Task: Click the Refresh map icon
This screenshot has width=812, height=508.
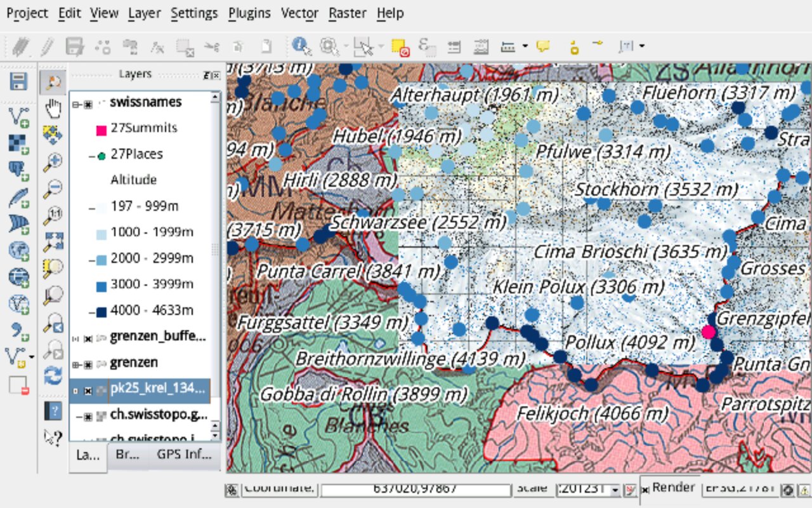Action: click(53, 375)
